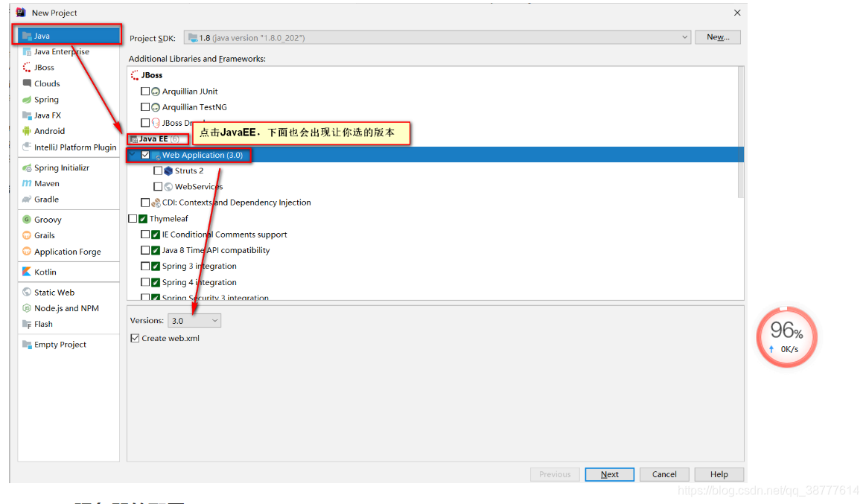Image resolution: width=866 pixels, height=504 pixels.
Task: Click the frameworks list vertical scrollbar
Action: click(741, 133)
